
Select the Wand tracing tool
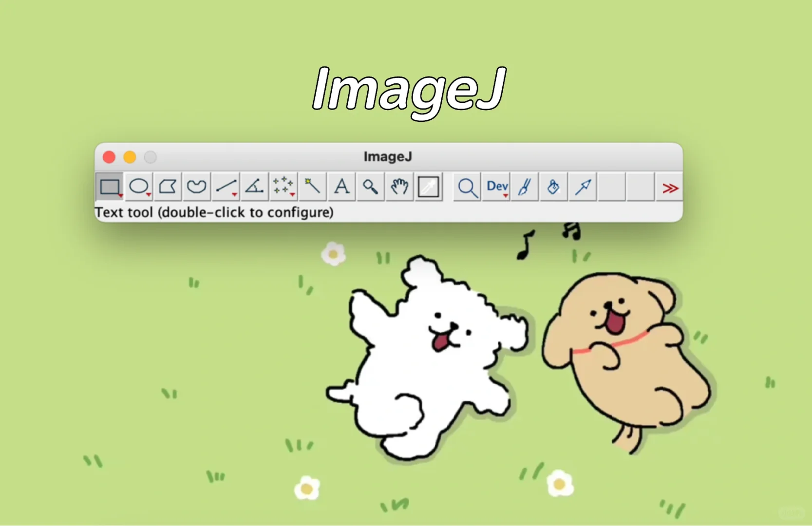pyautogui.click(x=312, y=187)
